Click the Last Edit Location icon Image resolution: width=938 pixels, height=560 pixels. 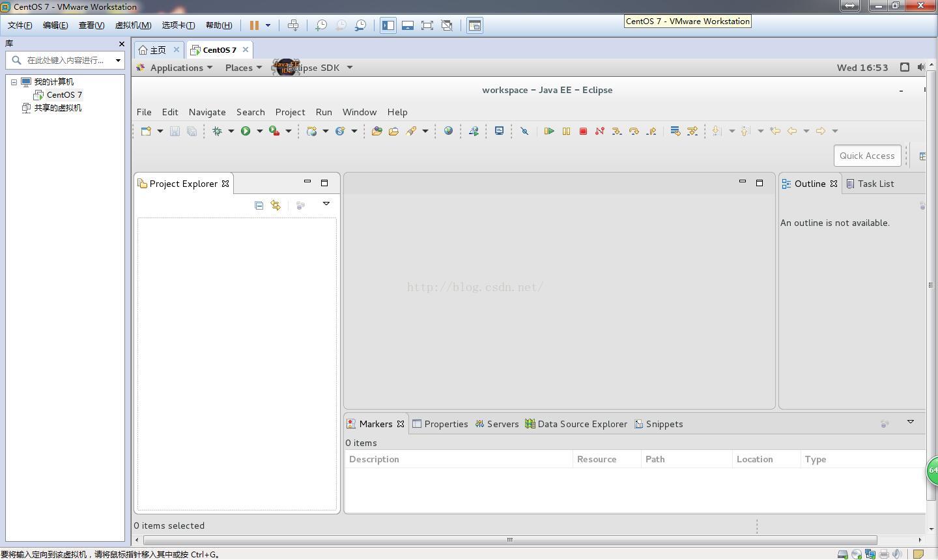[775, 131]
